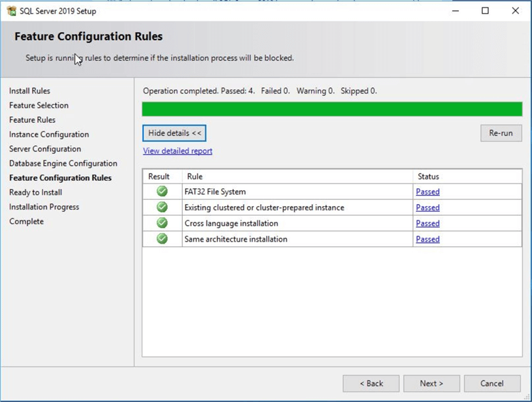Proceed with the Next button
This screenshot has height=402, width=532.
pyautogui.click(x=431, y=384)
